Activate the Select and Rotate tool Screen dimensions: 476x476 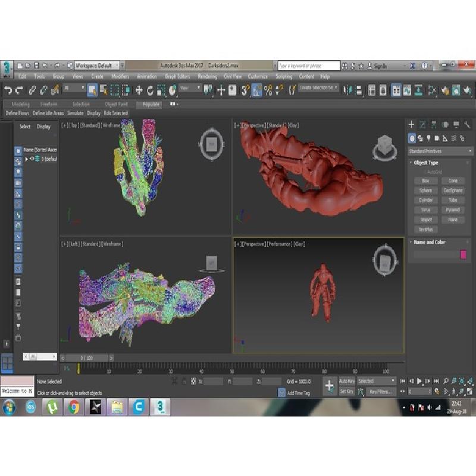150,90
